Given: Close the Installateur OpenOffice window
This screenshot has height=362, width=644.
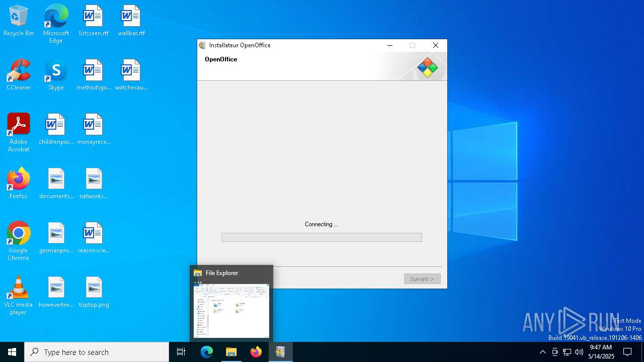Looking at the screenshot, I should click(x=436, y=45).
